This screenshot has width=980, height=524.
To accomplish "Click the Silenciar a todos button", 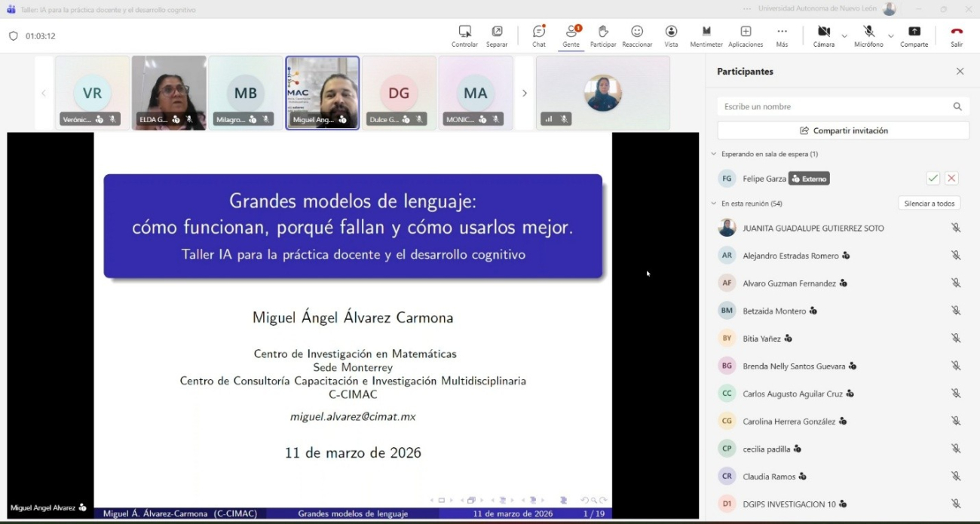I will coord(929,204).
